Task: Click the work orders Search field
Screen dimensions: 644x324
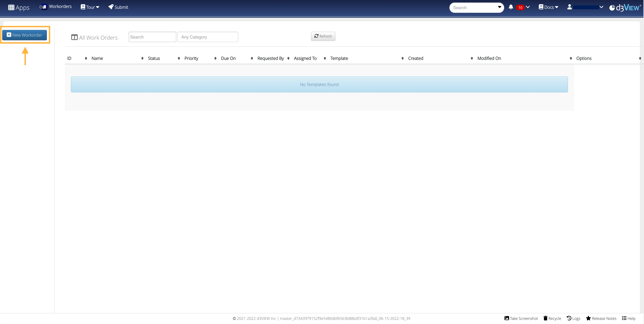Action: click(x=152, y=37)
